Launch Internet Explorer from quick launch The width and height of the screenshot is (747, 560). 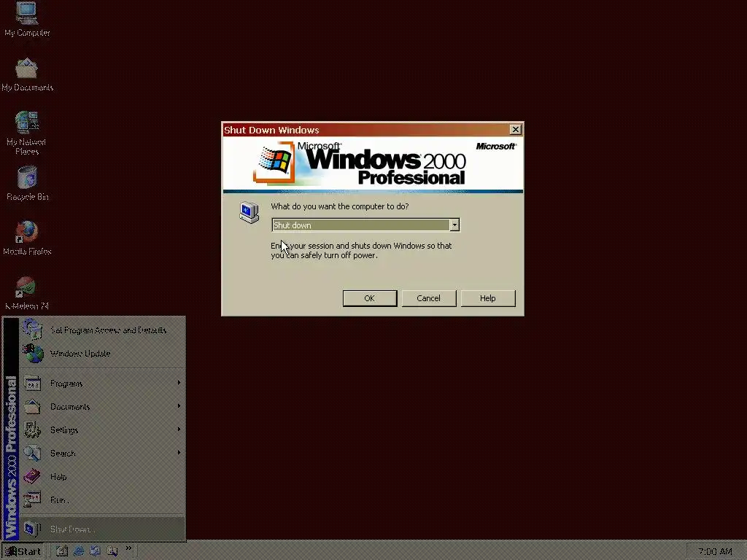pos(79,551)
